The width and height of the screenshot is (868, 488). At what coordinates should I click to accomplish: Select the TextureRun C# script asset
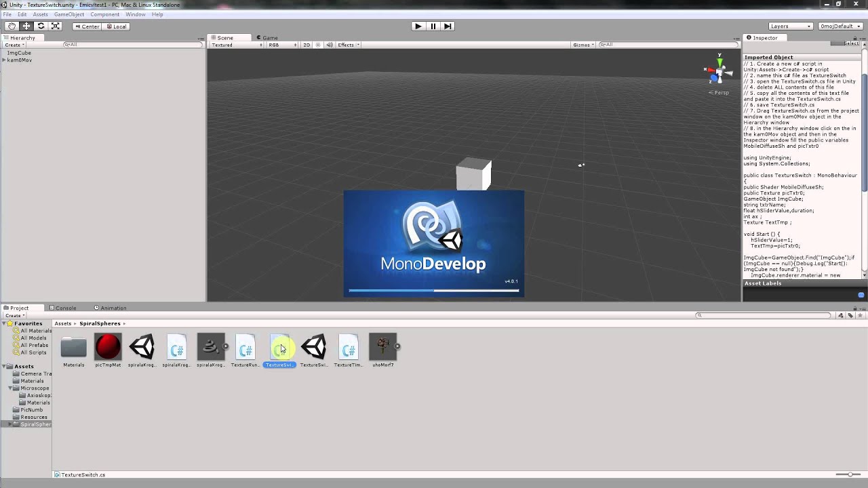coord(245,347)
